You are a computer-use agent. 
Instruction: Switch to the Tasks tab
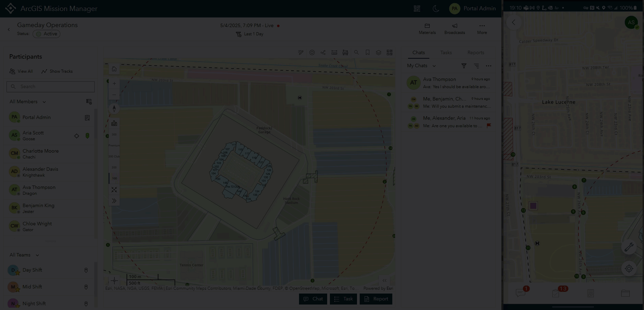[446, 52]
